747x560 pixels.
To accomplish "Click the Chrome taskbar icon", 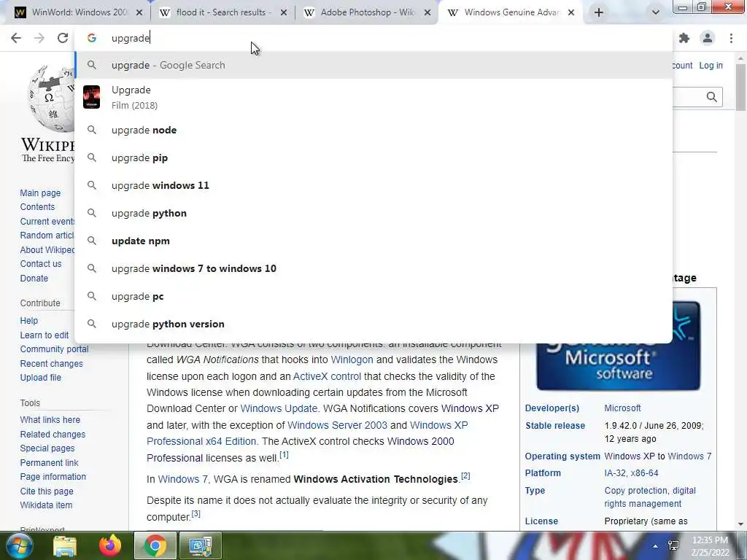I will coord(155,545).
